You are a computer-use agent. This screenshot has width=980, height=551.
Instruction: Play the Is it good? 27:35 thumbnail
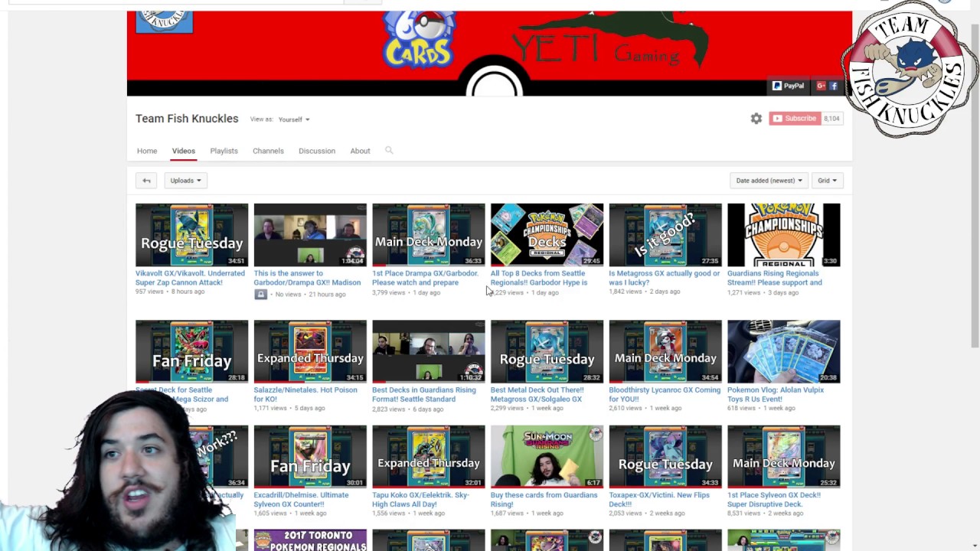coord(665,235)
